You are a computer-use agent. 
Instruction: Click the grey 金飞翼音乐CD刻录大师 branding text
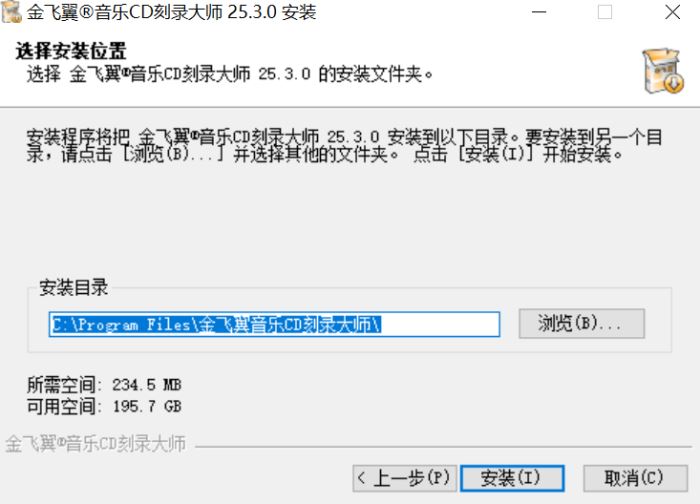[96, 444]
